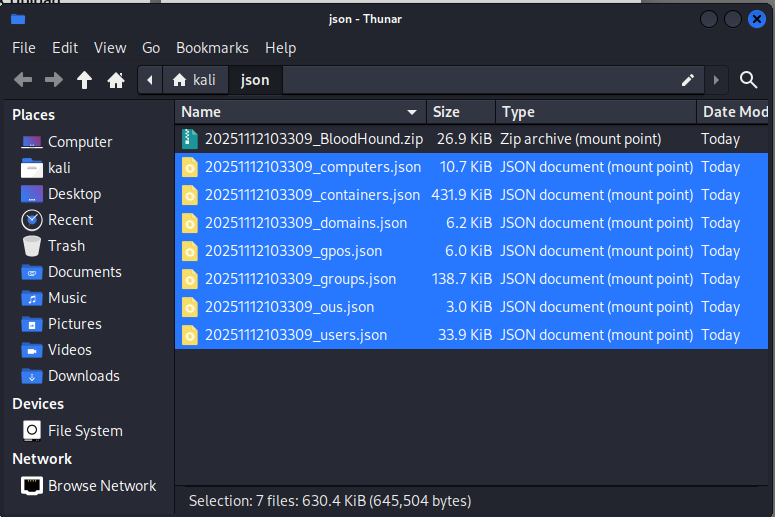Click the kali path bar button
The image size is (775, 517).
(x=195, y=80)
